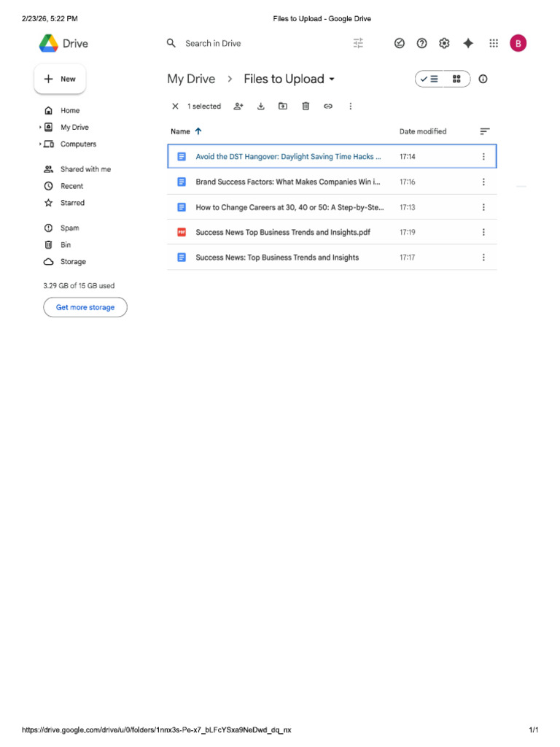Open more actions for Success News: Top Business
Viewport: 560px width, 747px height.
[483, 258]
